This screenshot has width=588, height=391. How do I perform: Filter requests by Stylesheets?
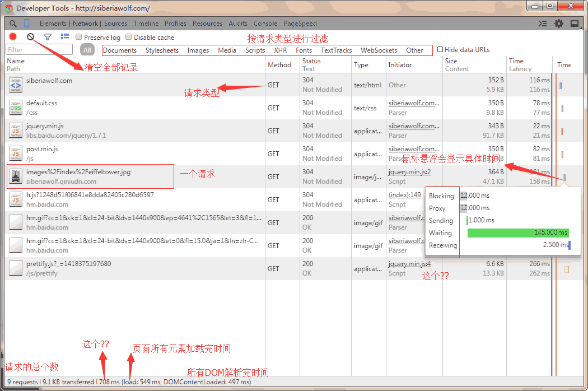click(x=162, y=50)
